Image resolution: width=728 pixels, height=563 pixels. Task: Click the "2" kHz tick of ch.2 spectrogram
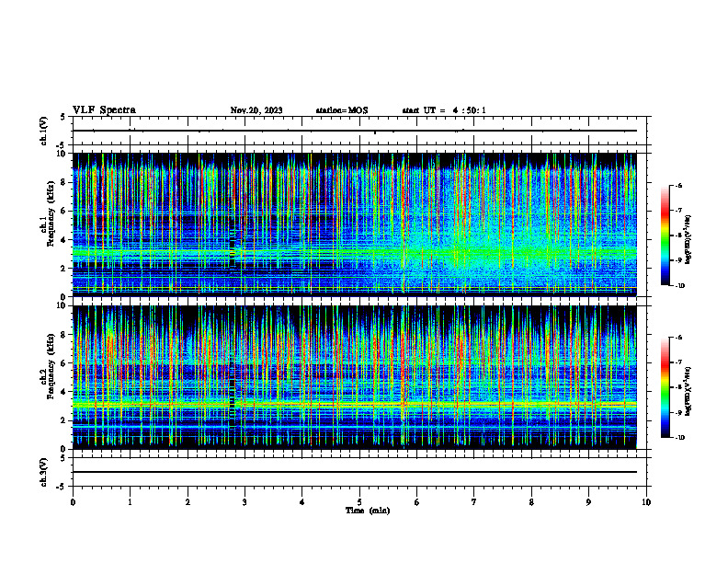[63, 420]
